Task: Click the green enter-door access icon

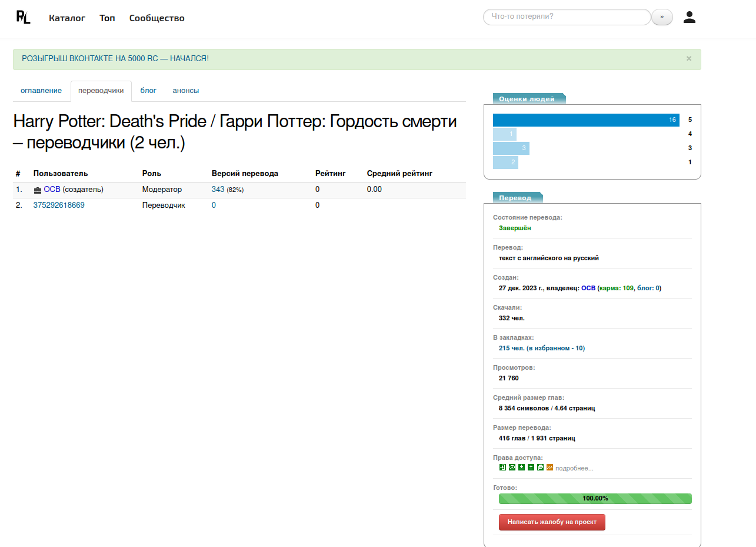Action: click(502, 468)
